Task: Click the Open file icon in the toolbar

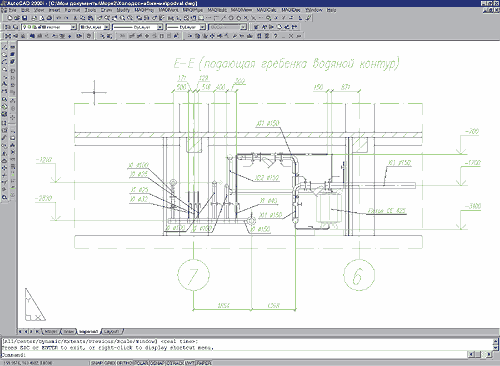Action: (17, 18)
